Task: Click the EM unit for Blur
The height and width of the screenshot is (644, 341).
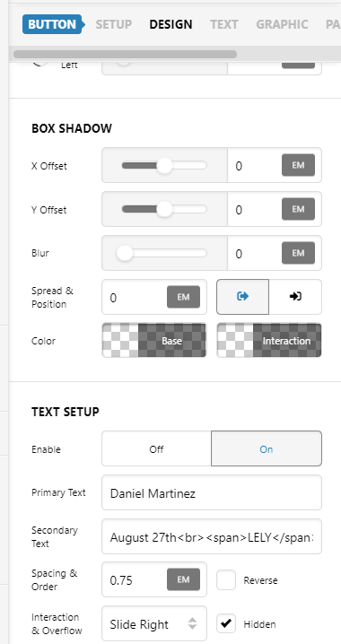Action: pos(298,253)
